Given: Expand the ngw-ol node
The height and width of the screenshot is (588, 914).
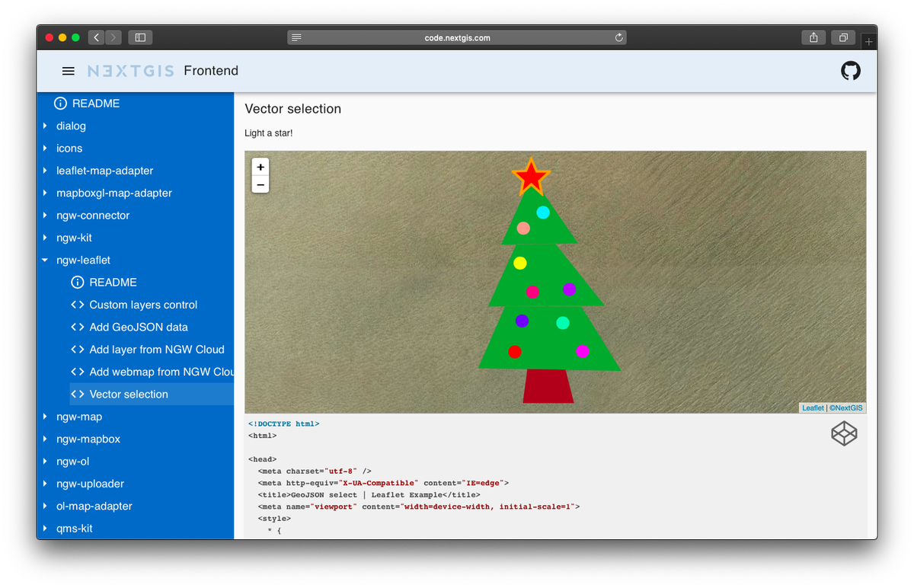Looking at the screenshot, I should click(45, 462).
